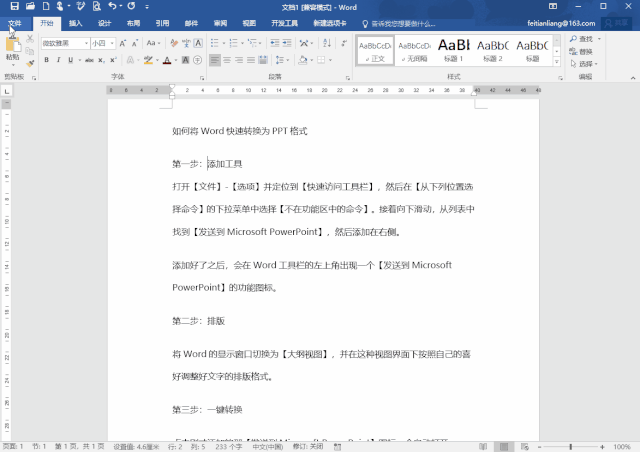The width and height of the screenshot is (640, 452).
Task: Open the Paste options dropdown arrow
Action: coord(13,65)
